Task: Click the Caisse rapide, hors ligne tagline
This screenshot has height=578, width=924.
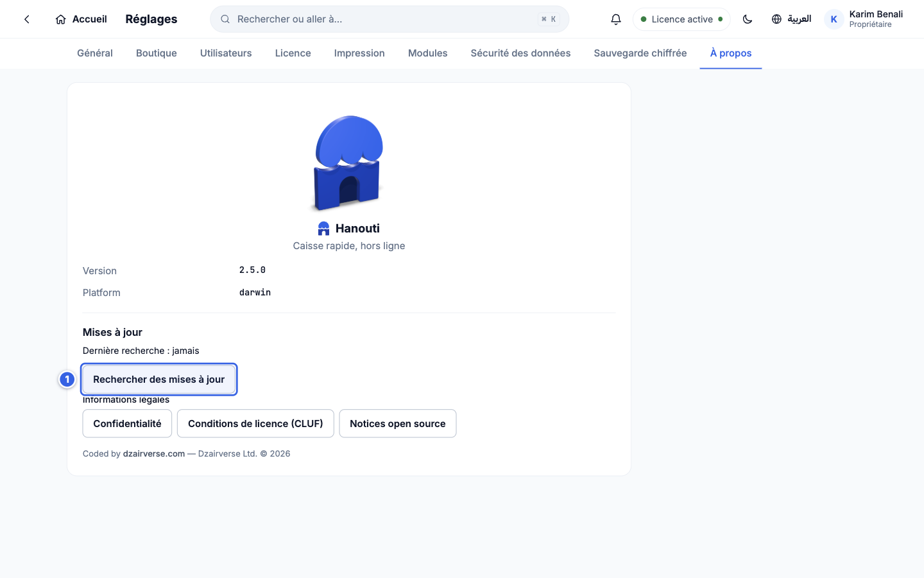Action: (x=349, y=246)
